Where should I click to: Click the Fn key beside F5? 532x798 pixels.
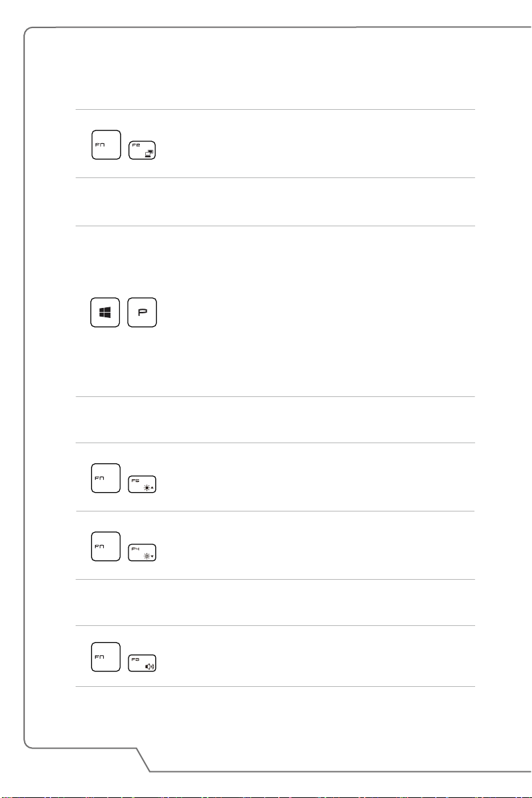click(106, 479)
